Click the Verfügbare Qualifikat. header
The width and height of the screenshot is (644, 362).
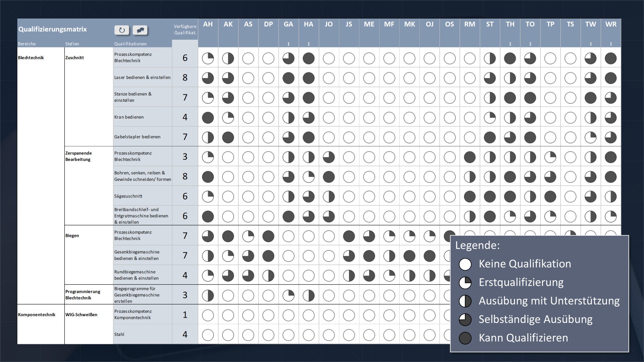185,29
